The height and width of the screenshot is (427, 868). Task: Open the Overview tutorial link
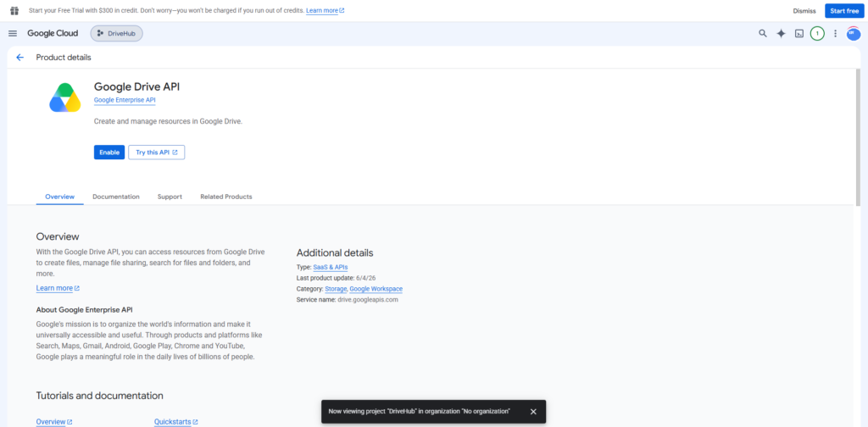coord(54,421)
